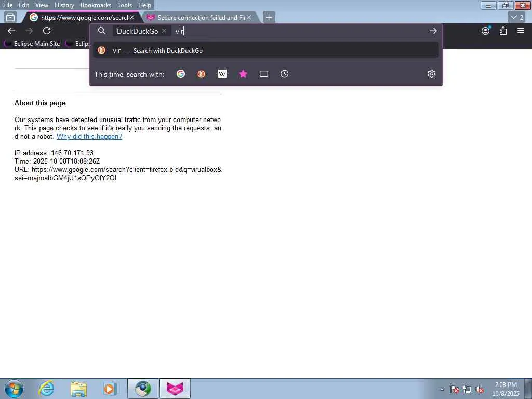Search this time with Google

[181, 74]
